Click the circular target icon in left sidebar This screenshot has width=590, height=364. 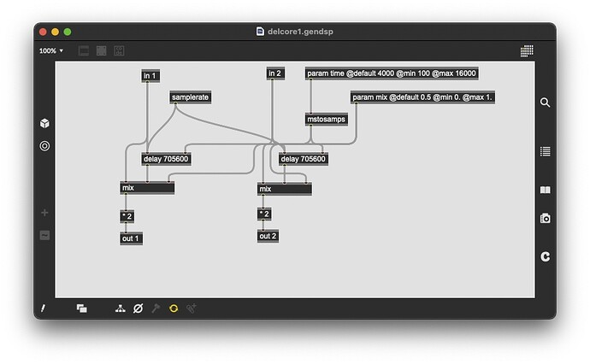point(44,146)
